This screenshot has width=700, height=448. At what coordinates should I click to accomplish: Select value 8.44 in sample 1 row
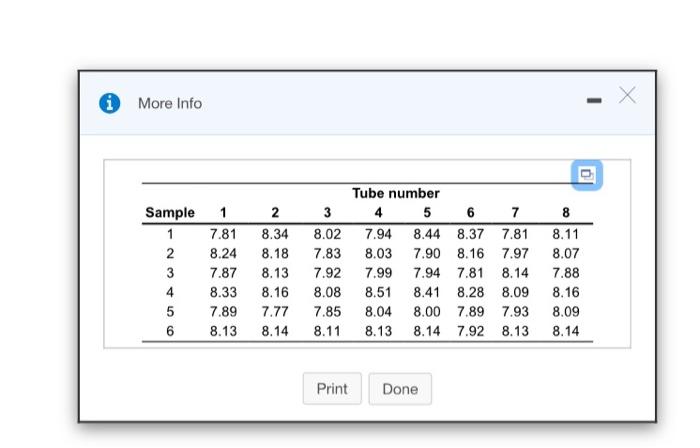427,234
